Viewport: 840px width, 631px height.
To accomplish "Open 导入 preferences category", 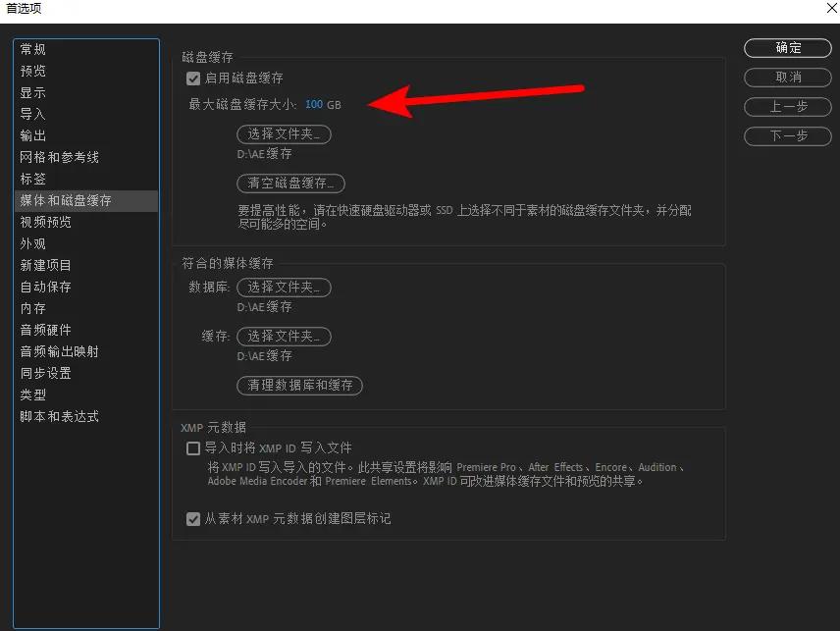I will click(x=30, y=114).
